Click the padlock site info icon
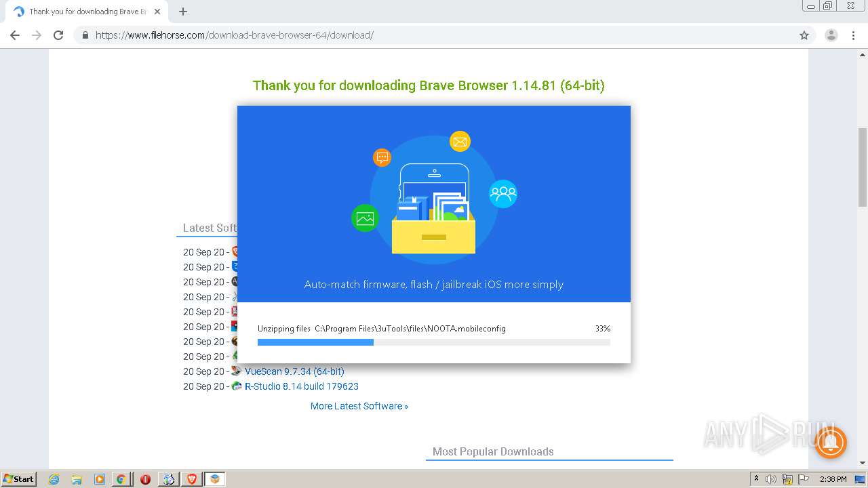Screen dimensions: 868x488 pyautogui.click(x=85, y=35)
